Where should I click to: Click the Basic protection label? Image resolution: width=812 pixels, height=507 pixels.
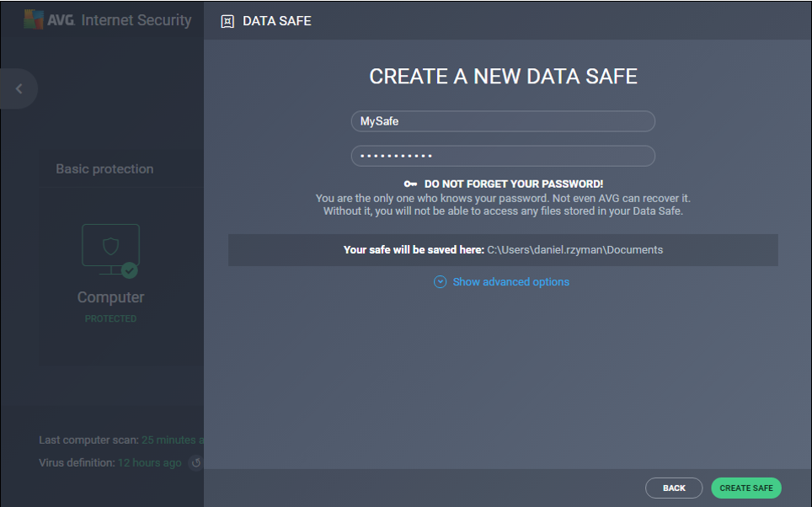tap(104, 168)
